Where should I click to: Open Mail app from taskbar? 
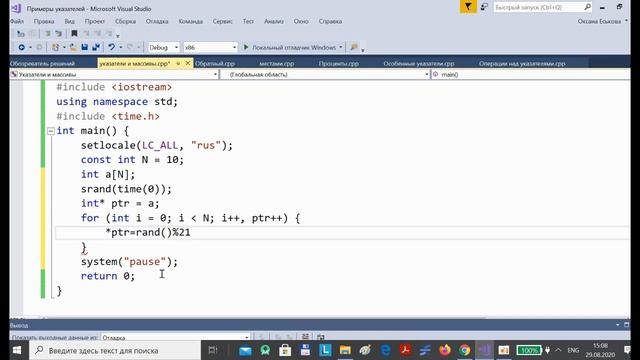[245, 350]
